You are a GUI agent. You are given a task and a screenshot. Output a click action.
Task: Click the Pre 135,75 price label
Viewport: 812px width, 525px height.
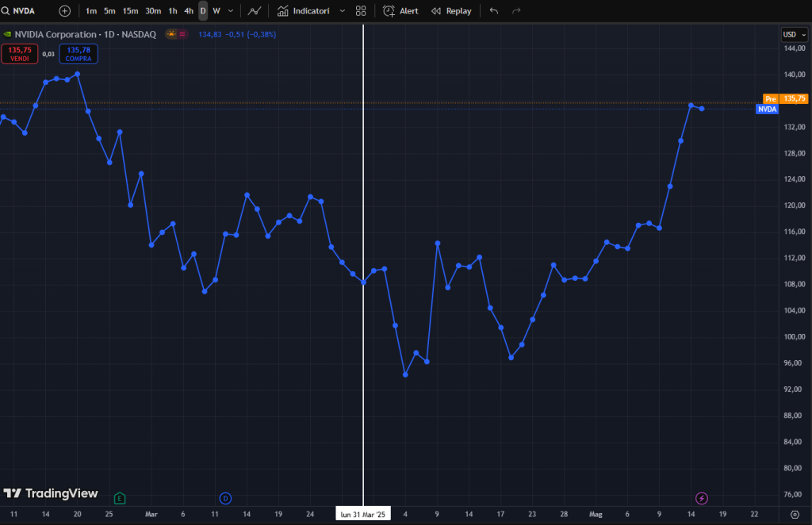[785, 98]
